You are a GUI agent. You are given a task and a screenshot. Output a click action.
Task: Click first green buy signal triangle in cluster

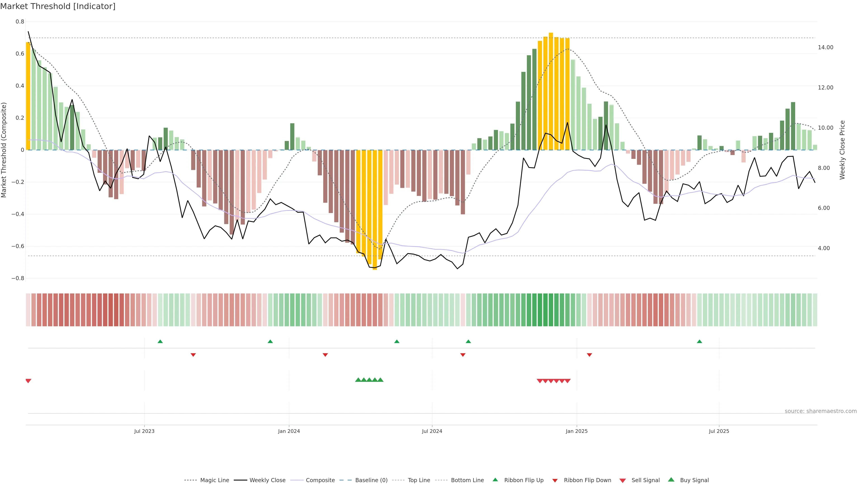pyautogui.click(x=358, y=380)
